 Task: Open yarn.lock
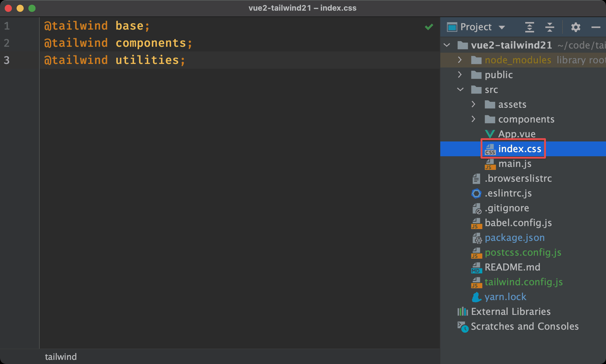pos(505,297)
